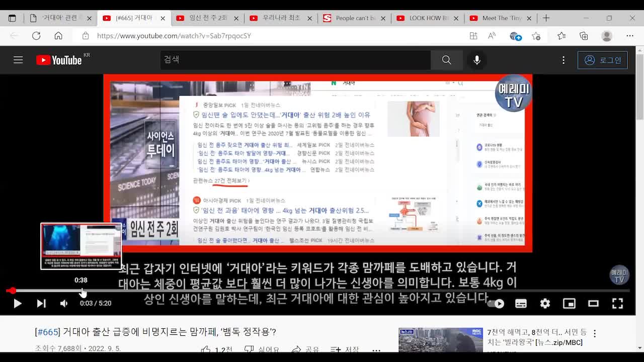The width and height of the screenshot is (644, 362).
Task: Open browser Collections icon
Action: pos(584,36)
